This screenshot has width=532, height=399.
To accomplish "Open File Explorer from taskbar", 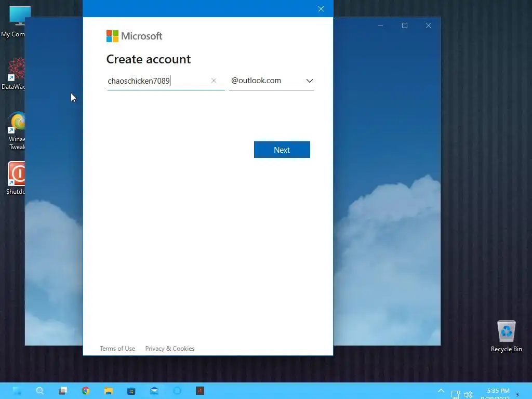I will (109, 391).
